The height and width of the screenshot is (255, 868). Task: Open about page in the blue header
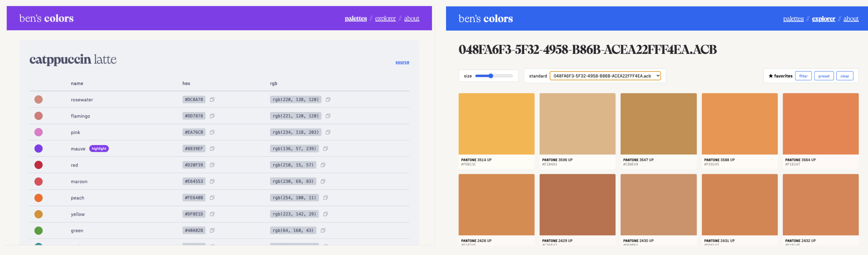(851, 19)
